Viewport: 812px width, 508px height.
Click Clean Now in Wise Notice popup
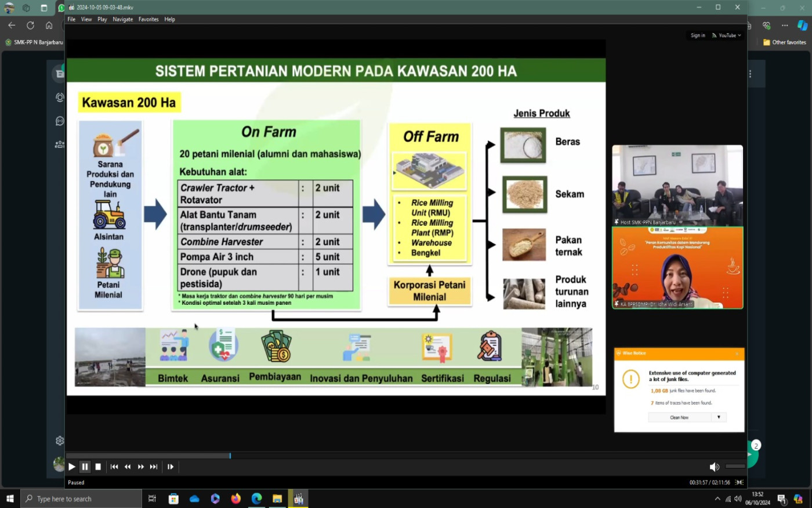[x=679, y=417]
